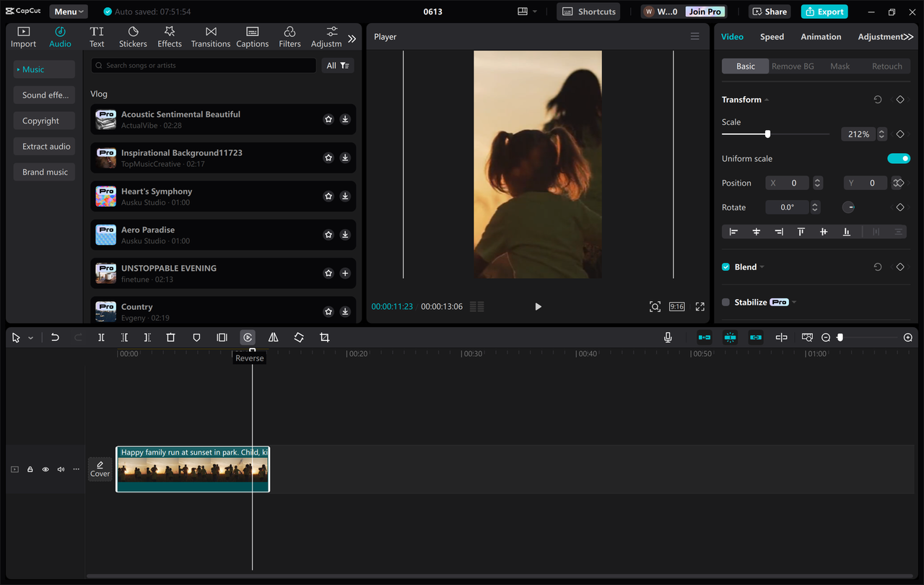The height and width of the screenshot is (585, 924).
Task: Select the Split tool in timeline toolbar
Action: tap(101, 337)
